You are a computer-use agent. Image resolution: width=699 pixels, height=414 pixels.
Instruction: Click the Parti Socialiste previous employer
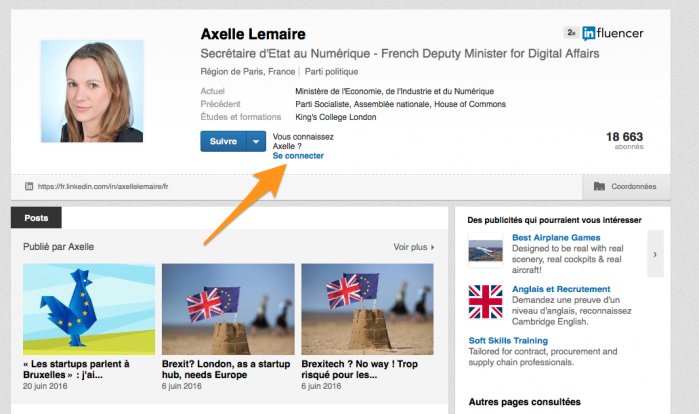324,104
